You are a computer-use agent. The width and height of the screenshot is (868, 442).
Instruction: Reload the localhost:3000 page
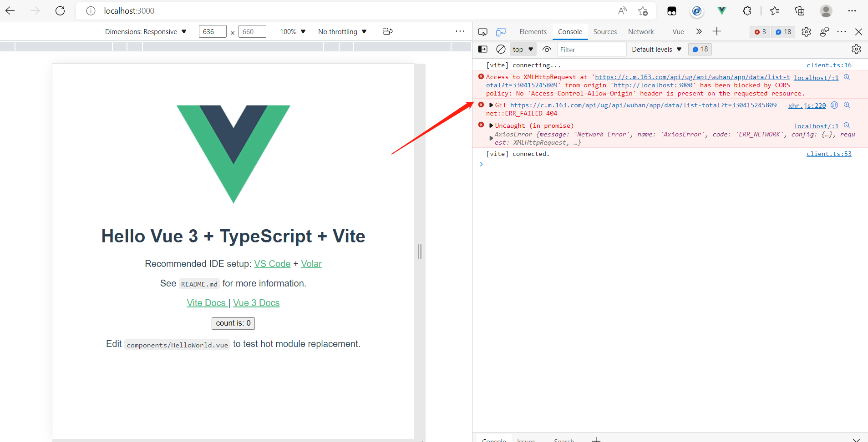coord(60,11)
